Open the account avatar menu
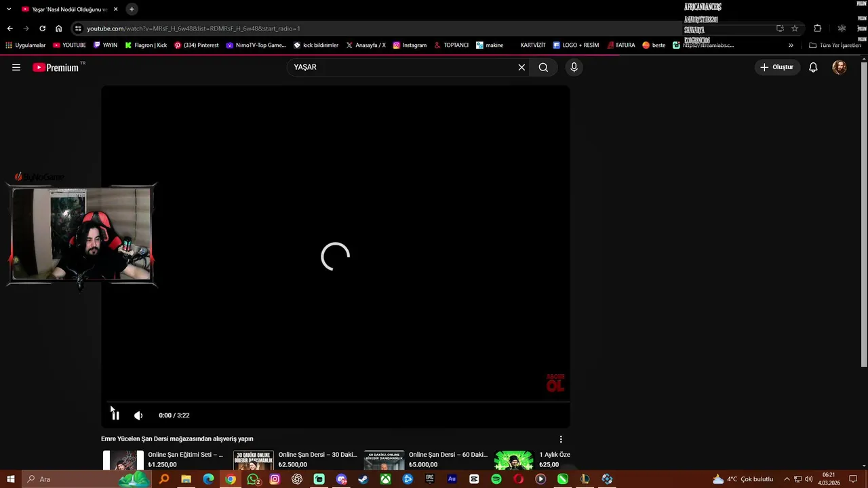This screenshot has width=868, height=488. pyautogui.click(x=840, y=67)
